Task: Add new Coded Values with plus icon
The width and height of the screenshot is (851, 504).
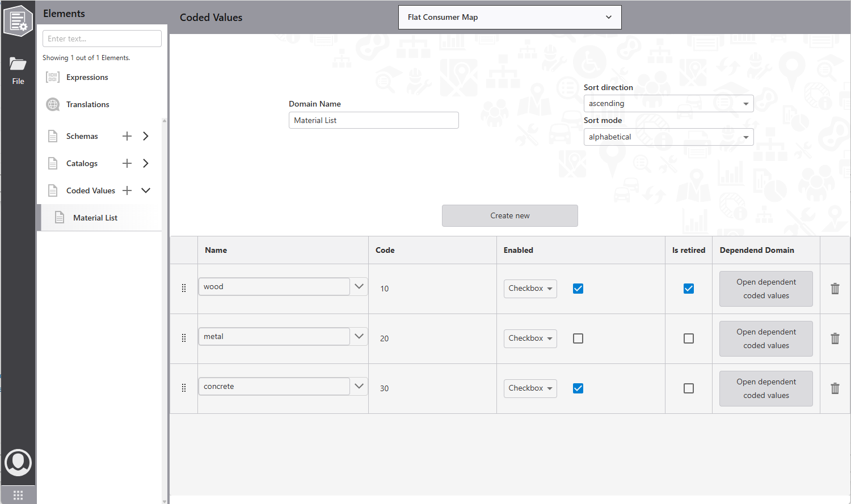Action: [x=127, y=190]
